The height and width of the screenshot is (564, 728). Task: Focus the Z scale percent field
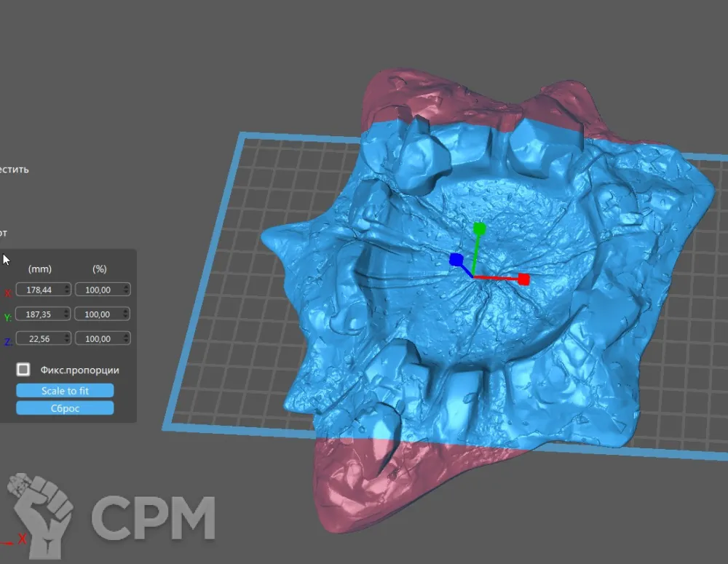pos(98,338)
